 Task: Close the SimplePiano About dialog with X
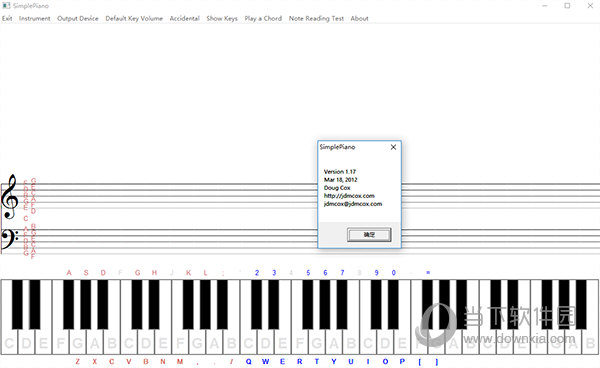coord(393,147)
